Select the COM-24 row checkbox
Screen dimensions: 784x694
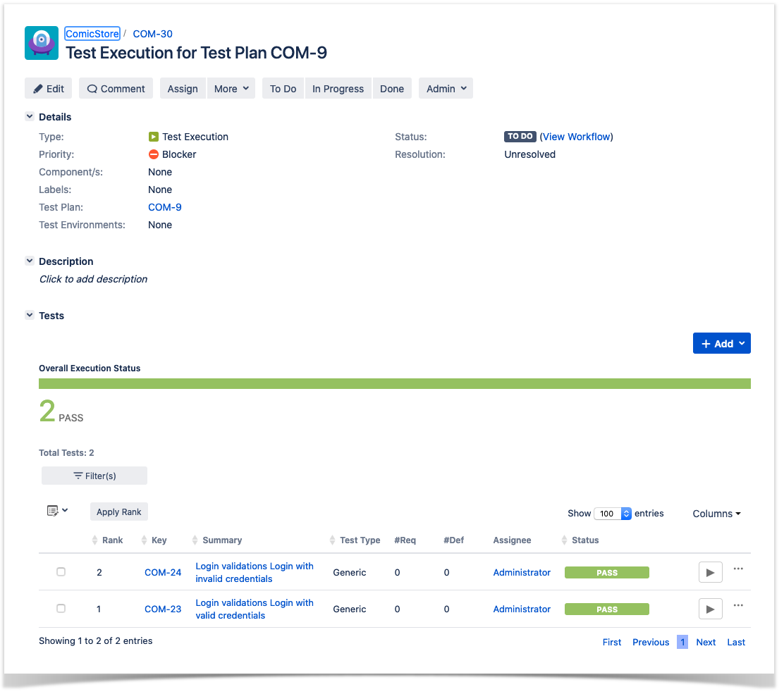tap(61, 571)
